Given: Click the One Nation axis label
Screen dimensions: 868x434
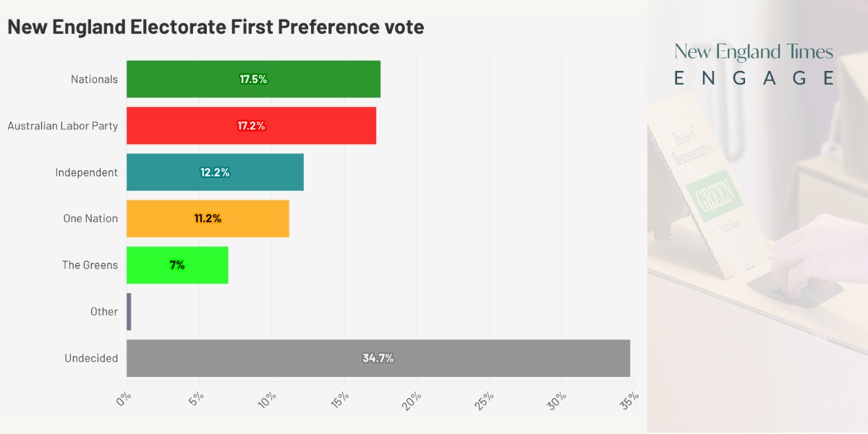Looking at the screenshot, I should pyautogui.click(x=90, y=218).
